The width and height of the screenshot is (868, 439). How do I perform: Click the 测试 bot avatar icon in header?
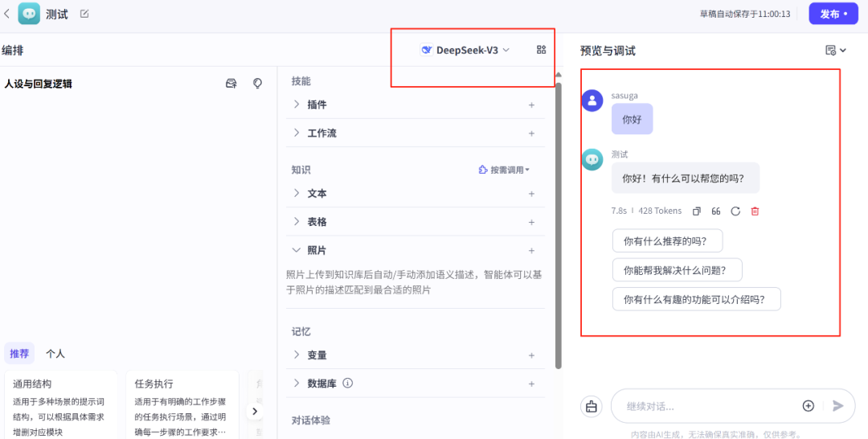tap(29, 14)
